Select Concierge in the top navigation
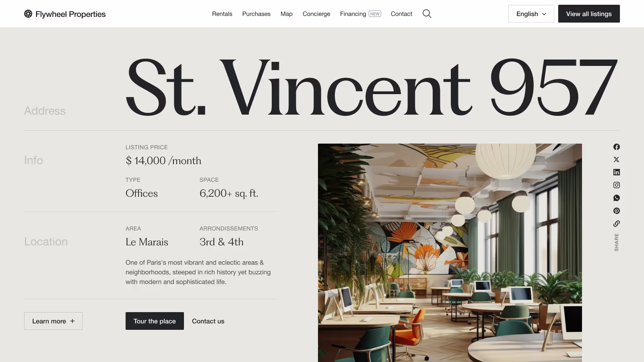Image resolution: width=644 pixels, height=362 pixels. (316, 14)
